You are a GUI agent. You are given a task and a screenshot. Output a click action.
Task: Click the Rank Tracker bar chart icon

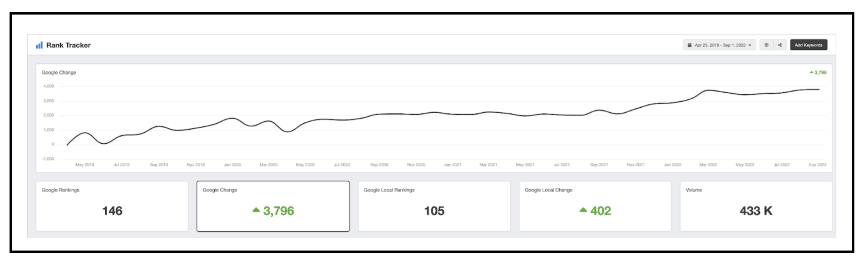pyautogui.click(x=39, y=45)
